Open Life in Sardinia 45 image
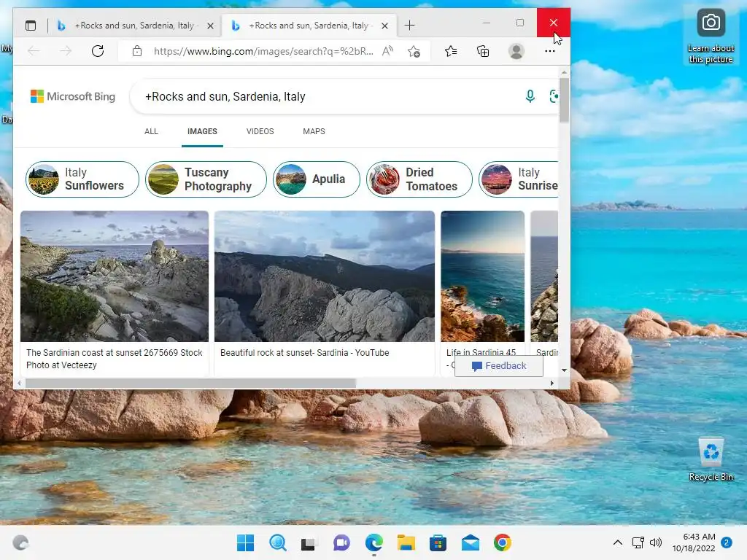This screenshot has width=747, height=560. point(483,276)
